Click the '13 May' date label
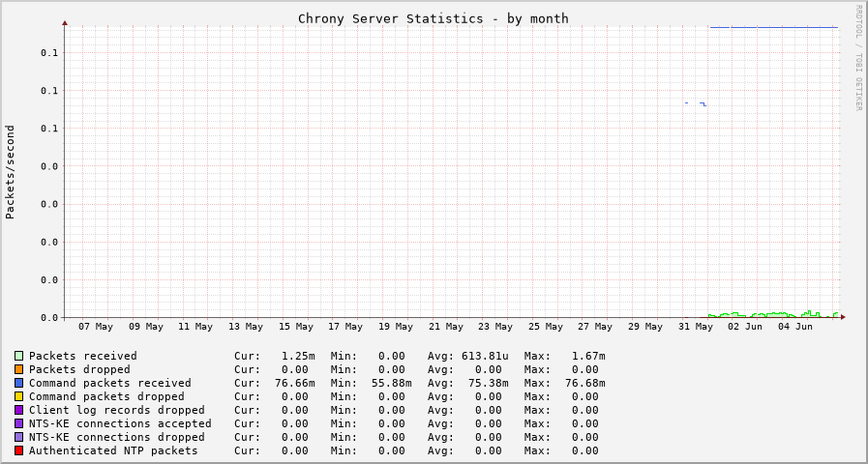Image resolution: width=868 pixels, height=464 pixels. (246, 327)
